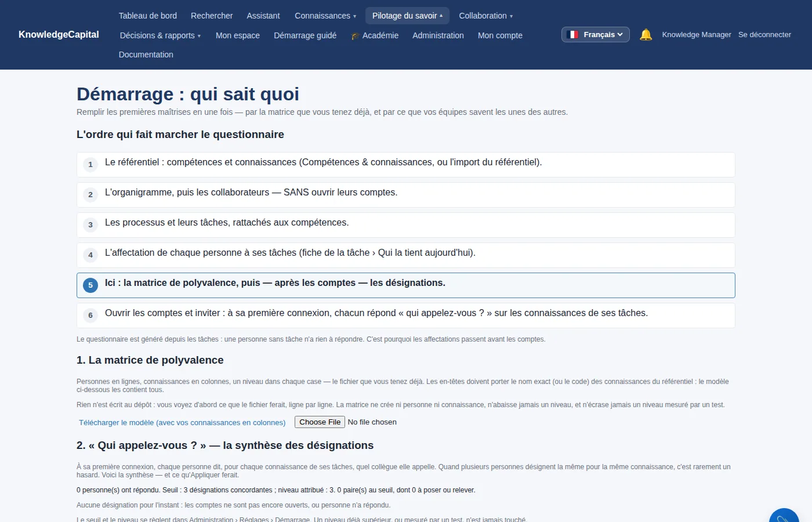Screen dimensions: 812x522
Task: Open the Administration section
Action: coord(438,35)
